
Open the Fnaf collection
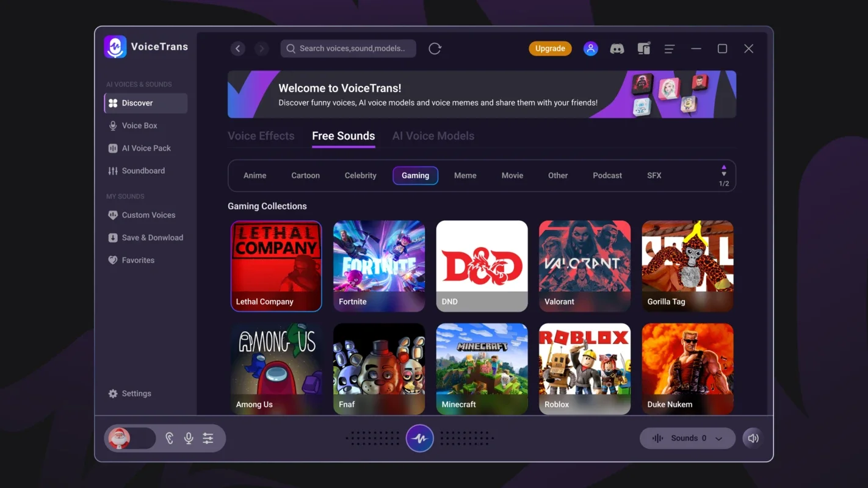[x=379, y=369]
